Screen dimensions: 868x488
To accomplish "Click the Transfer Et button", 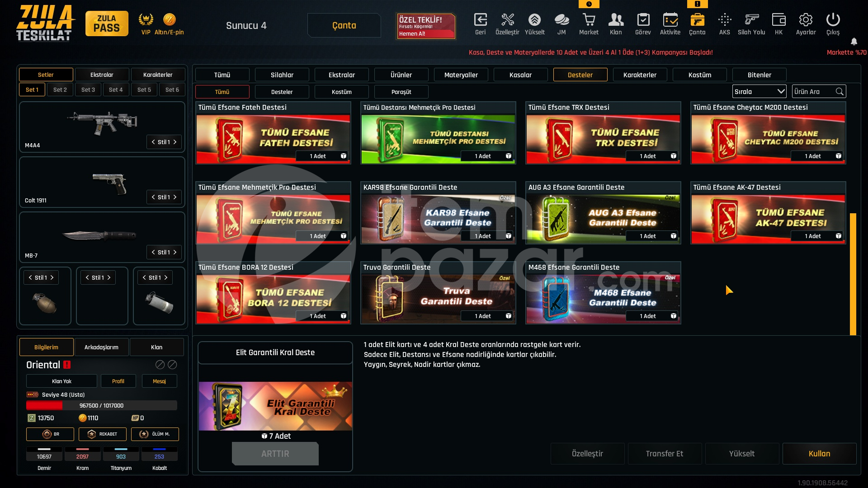I will pyautogui.click(x=665, y=454).
